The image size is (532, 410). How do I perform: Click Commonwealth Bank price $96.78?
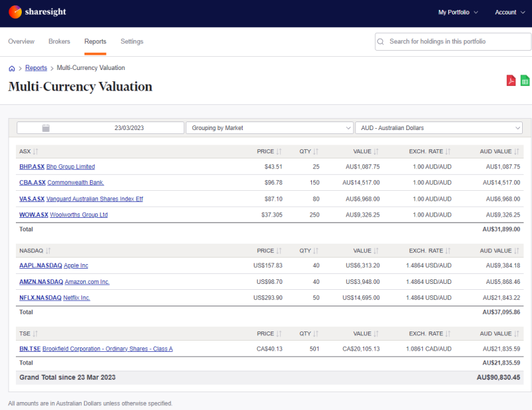(274, 183)
